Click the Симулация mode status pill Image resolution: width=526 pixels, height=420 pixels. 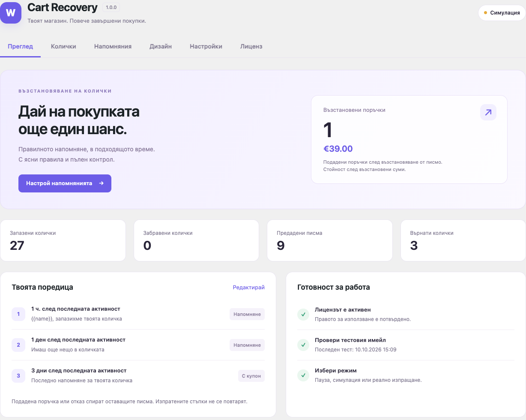(x=502, y=13)
